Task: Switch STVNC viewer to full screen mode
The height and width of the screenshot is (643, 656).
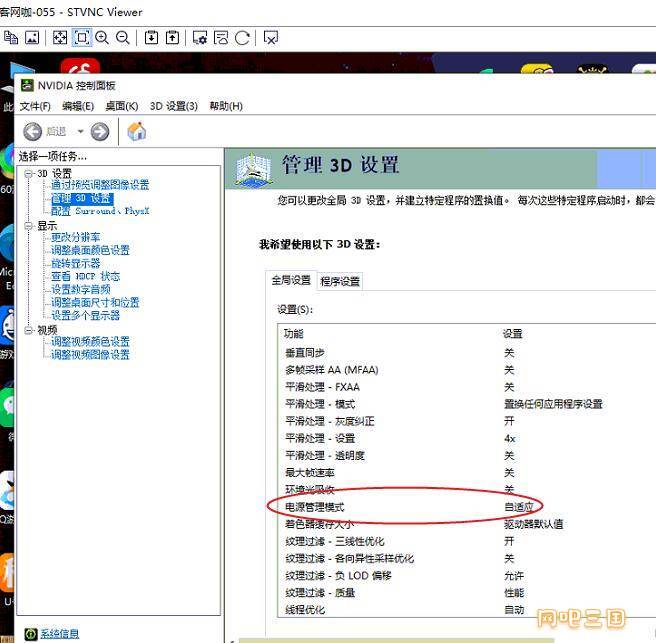Action: 60,38
